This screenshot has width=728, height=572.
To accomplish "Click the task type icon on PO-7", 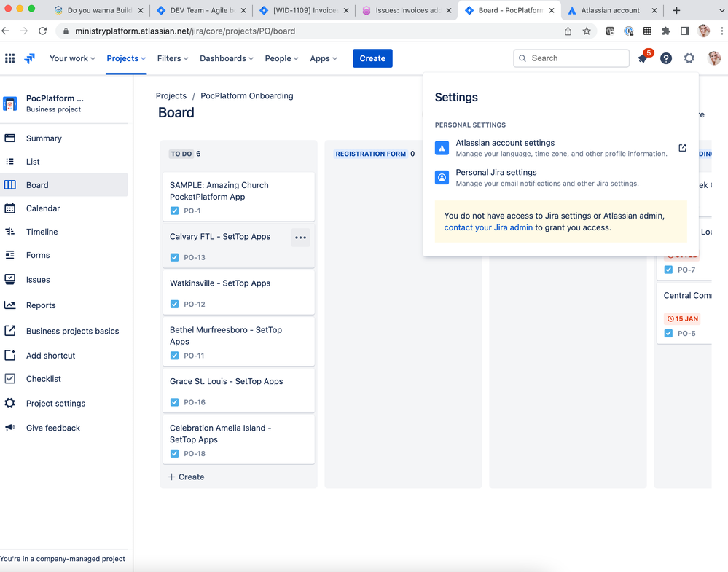I will pyautogui.click(x=668, y=270).
